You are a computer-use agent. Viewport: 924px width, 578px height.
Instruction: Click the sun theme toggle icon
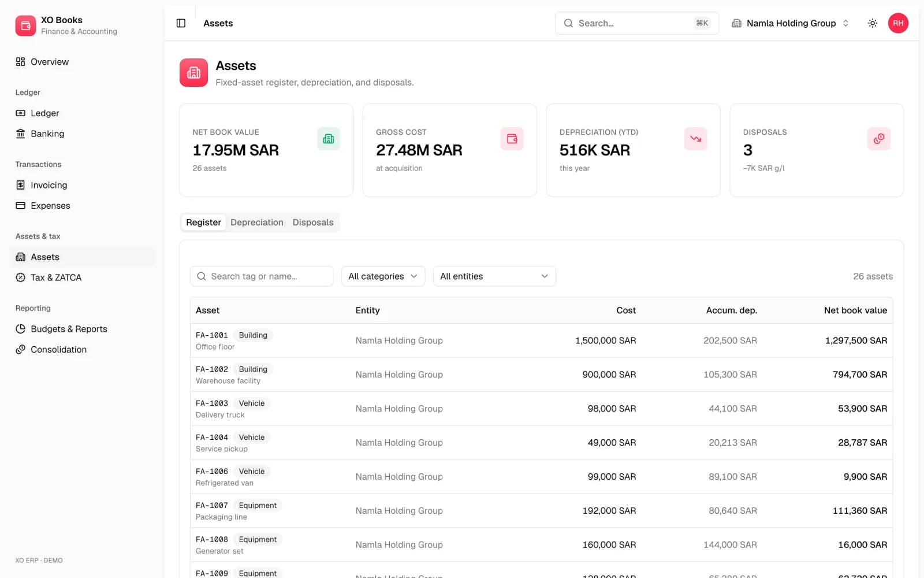tap(873, 23)
